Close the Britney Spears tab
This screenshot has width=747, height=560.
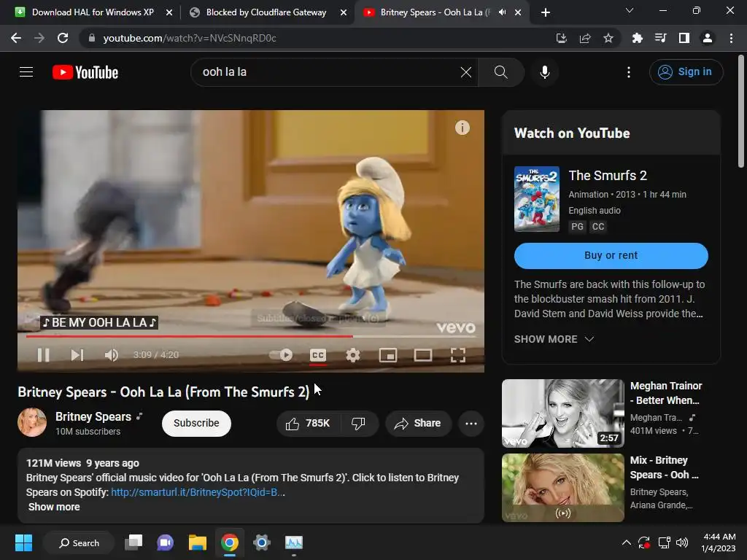tap(518, 12)
